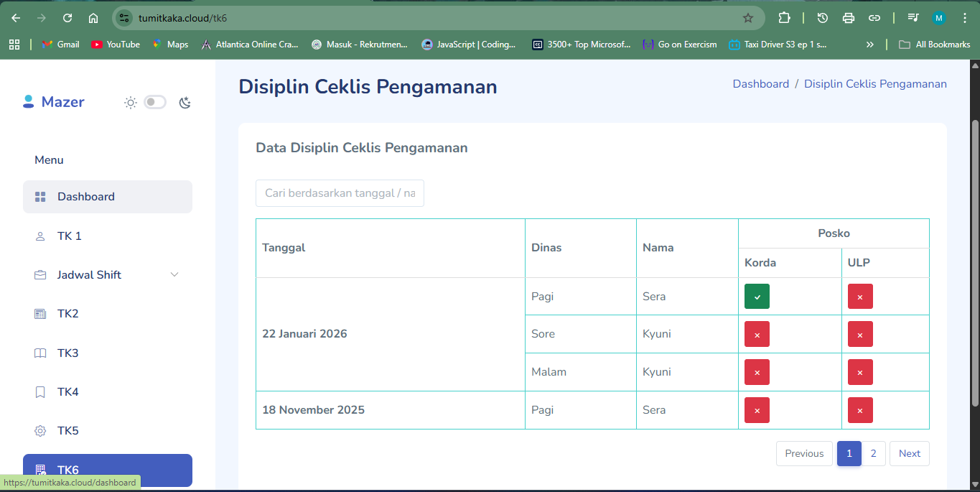The width and height of the screenshot is (980, 492).
Task: Toggle the dark mode switch
Action: (x=155, y=102)
